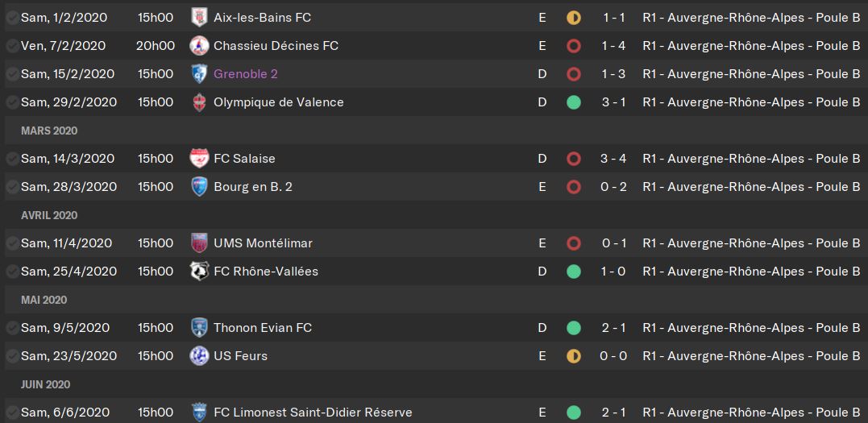Screen dimensions: 868x423
Task: Open the Grenoble 2 team link
Action: [246, 73]
